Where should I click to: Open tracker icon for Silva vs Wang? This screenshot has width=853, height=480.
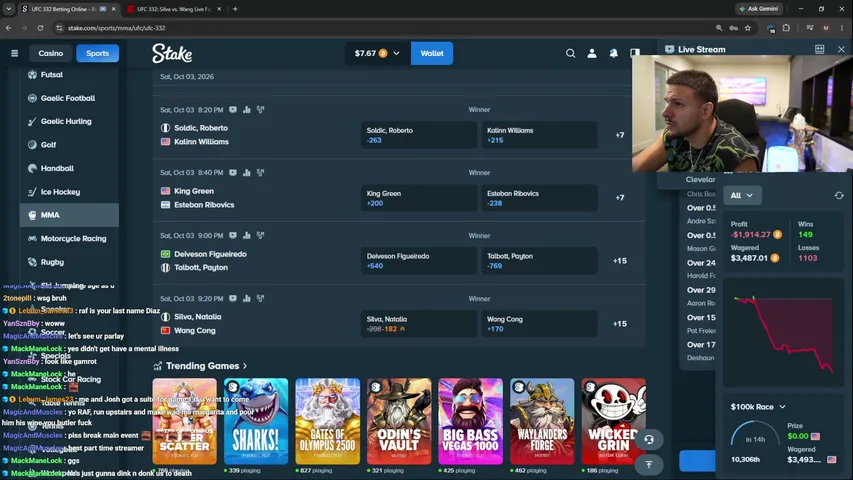(261, 298)
